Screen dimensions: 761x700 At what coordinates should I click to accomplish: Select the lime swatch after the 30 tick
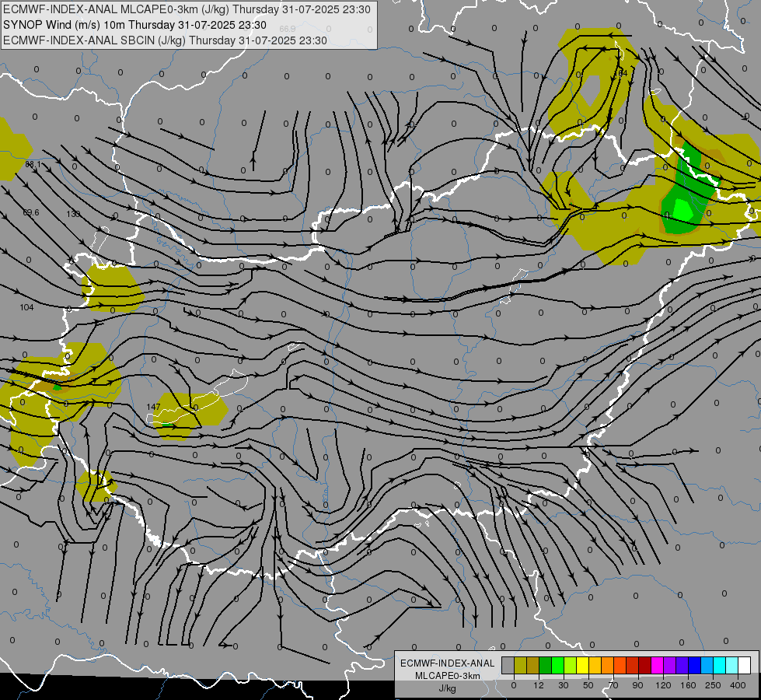571,665
